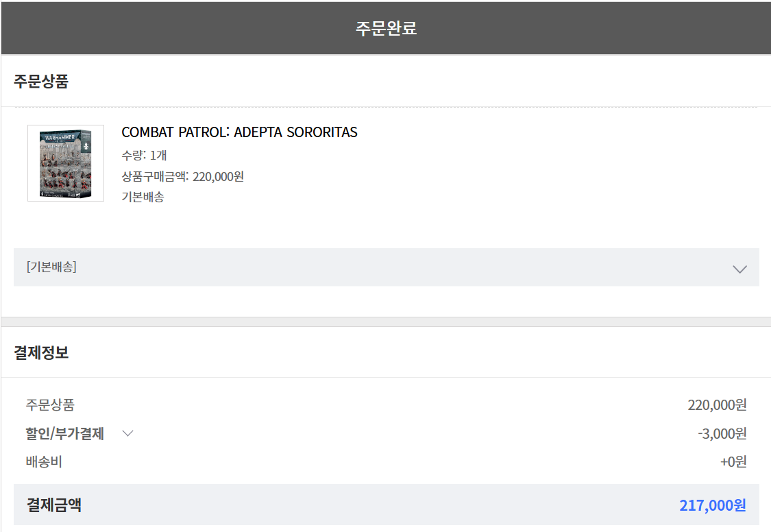Click the +0원 shipping fee value
Viewport: 771px width, 532px height.
(733, 462)
